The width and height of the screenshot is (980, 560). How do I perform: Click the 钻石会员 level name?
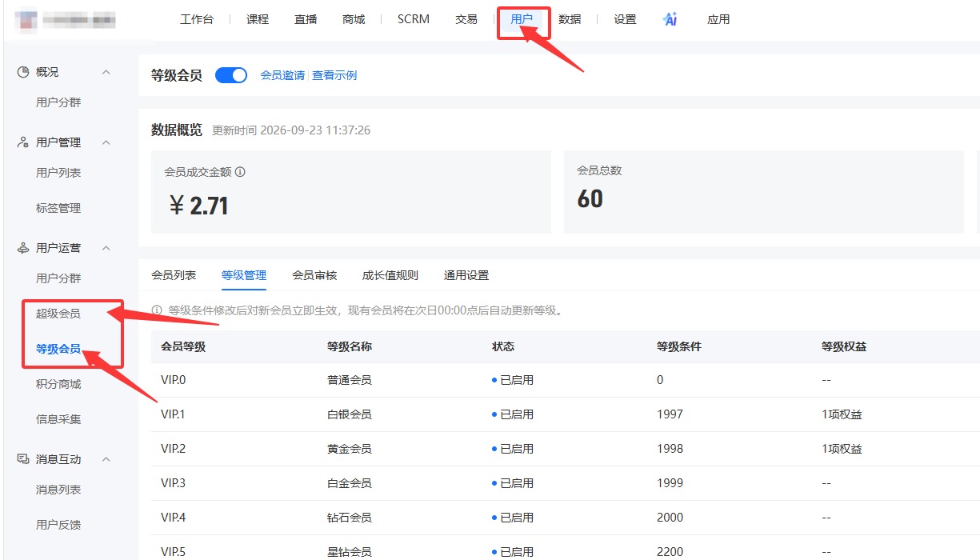350,518
